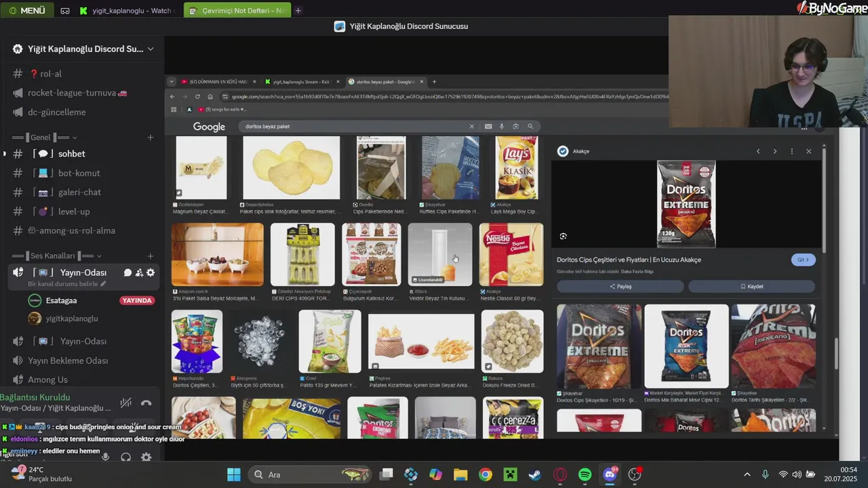
Task: Deafen Discord headphones
Action: click(125, 457)
